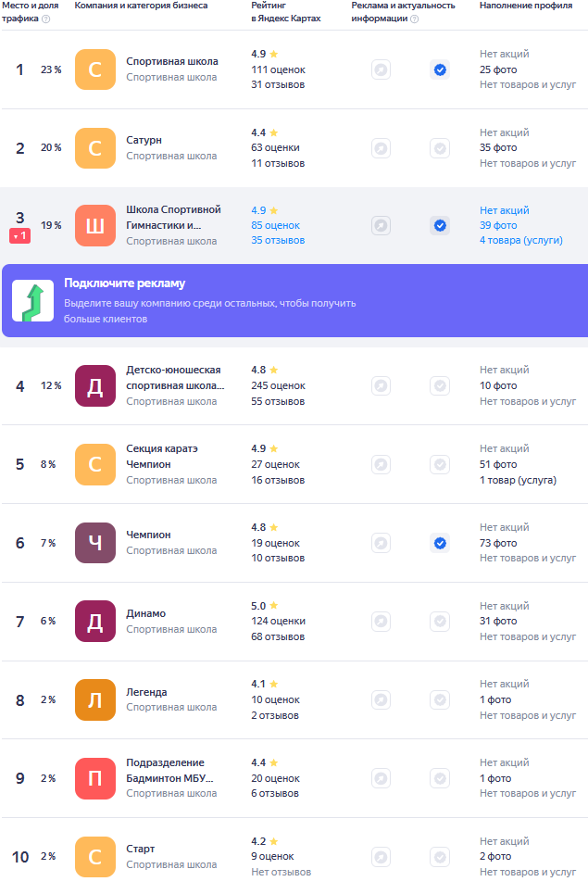The width and height of the screenshot is (588, 894).
Task: Click the blue verified checkmark in first-place row
Action: (x=440, y=70)
